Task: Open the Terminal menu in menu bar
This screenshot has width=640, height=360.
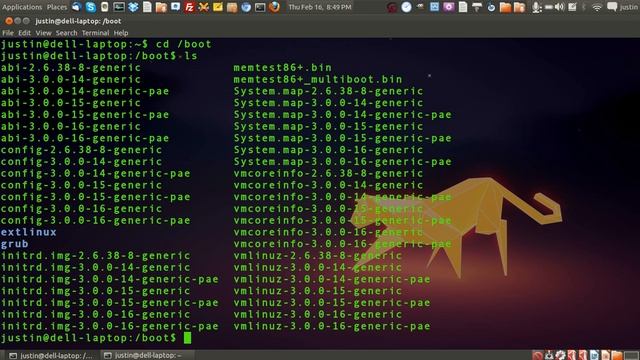Action: coord(96,33)
